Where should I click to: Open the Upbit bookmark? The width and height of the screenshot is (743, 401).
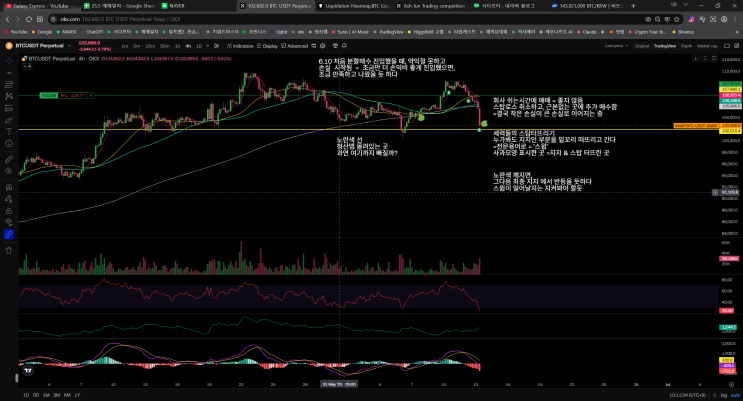coord(280,32)
